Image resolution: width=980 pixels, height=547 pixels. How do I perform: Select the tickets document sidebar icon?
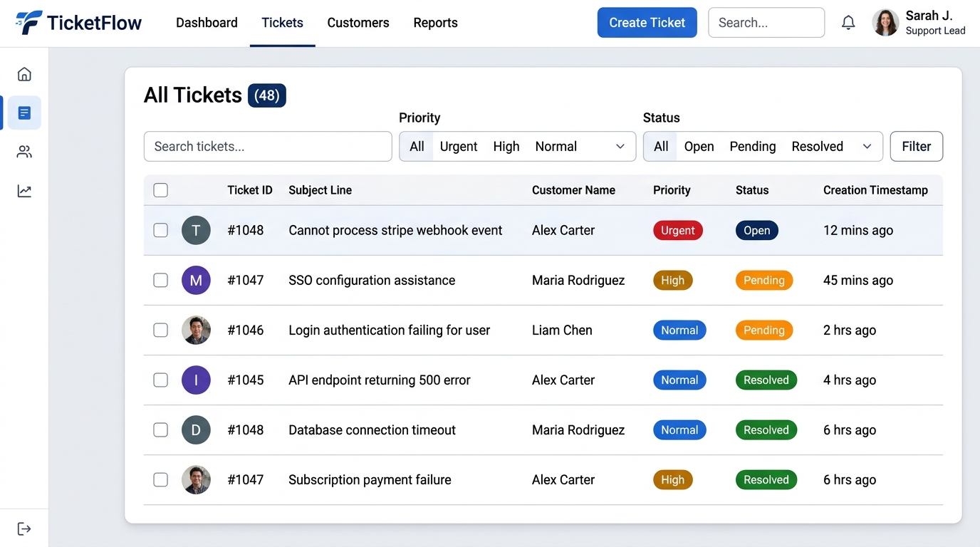[x=24, y=113]
